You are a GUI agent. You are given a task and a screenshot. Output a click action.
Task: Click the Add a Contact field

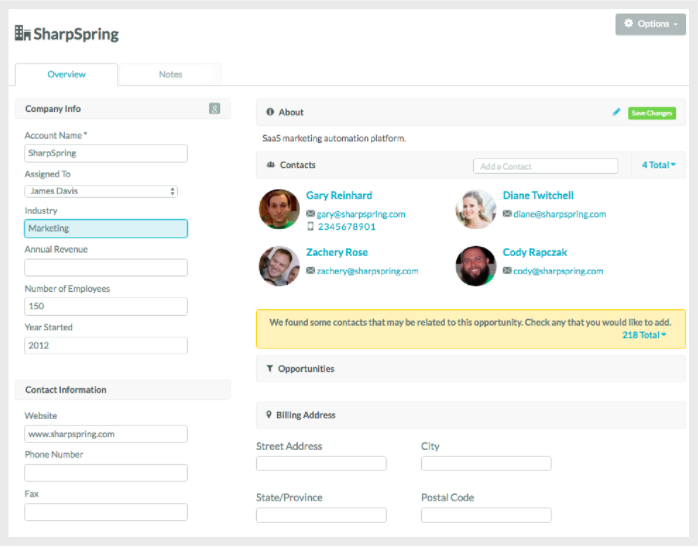(x=545, y=166)
